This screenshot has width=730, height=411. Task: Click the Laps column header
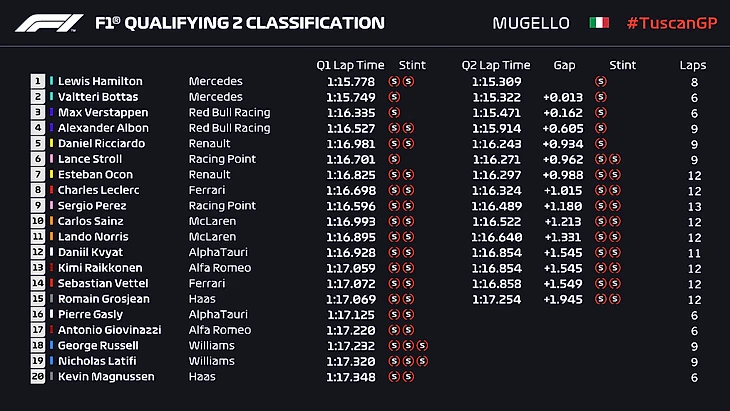[692, 65]
